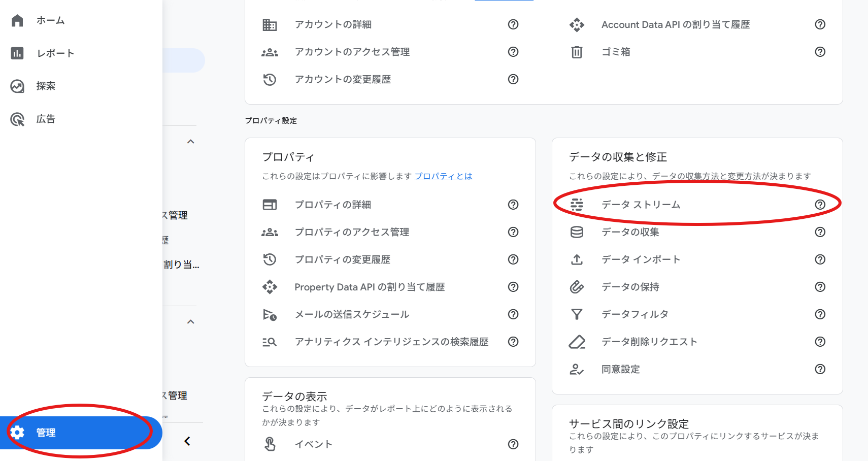Select 管理 in the navigation menu
This screenshot has width=868, height=461.
[x=46, y=433]
